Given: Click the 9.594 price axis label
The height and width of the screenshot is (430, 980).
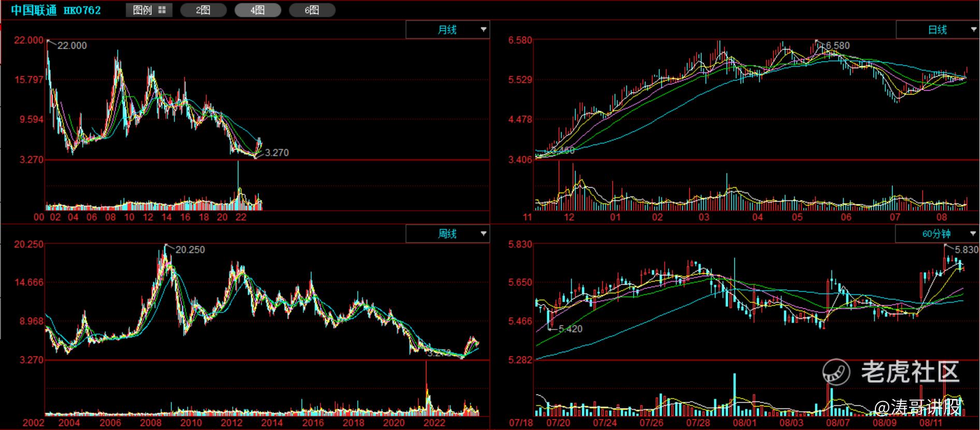Looking at the screenshot, I should click(x=32, y=120).
